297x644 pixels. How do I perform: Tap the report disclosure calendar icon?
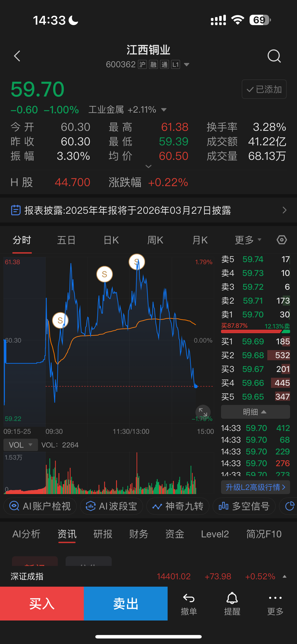pyautogui.click(x=16, y=210)
